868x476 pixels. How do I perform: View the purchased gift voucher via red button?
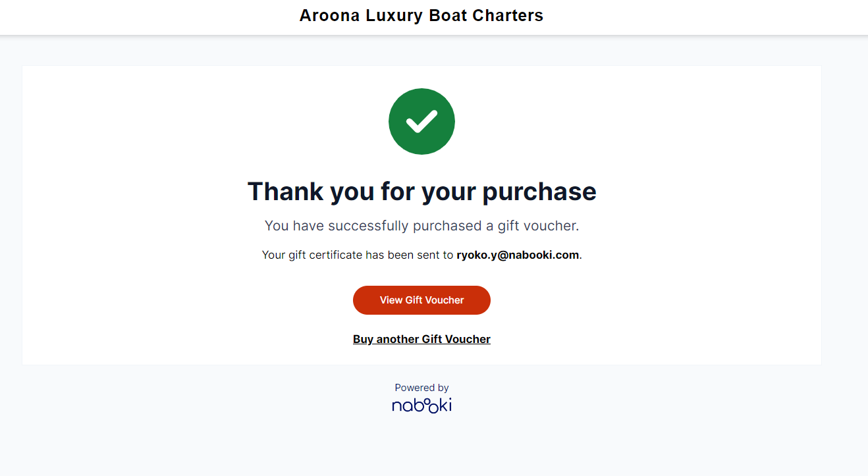coord(421,300)
